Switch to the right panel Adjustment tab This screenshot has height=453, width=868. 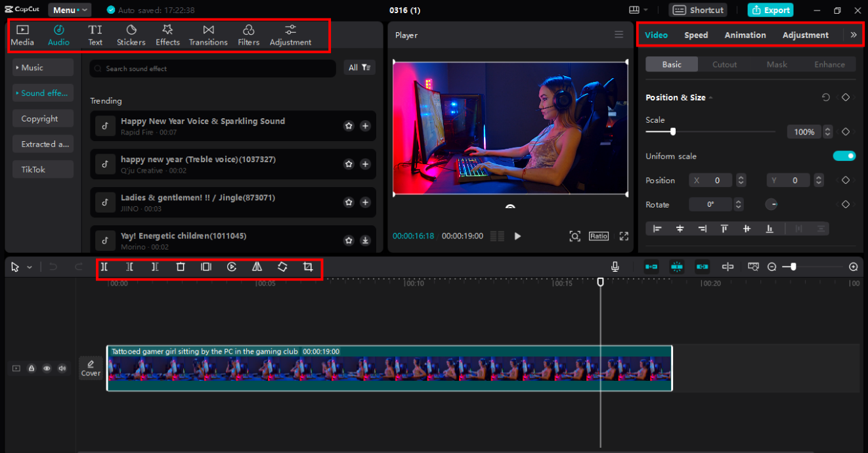tap(805, 35)
